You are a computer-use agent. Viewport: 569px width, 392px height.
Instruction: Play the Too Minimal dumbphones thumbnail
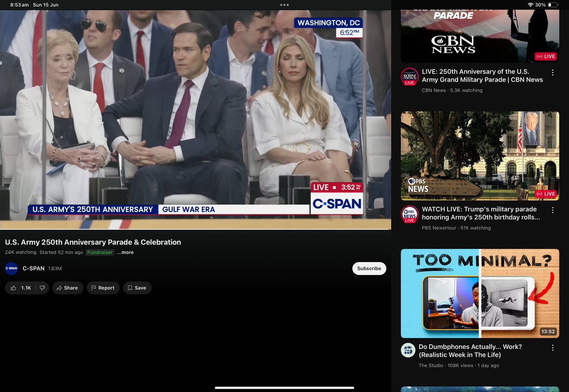[x=480, y=293]
